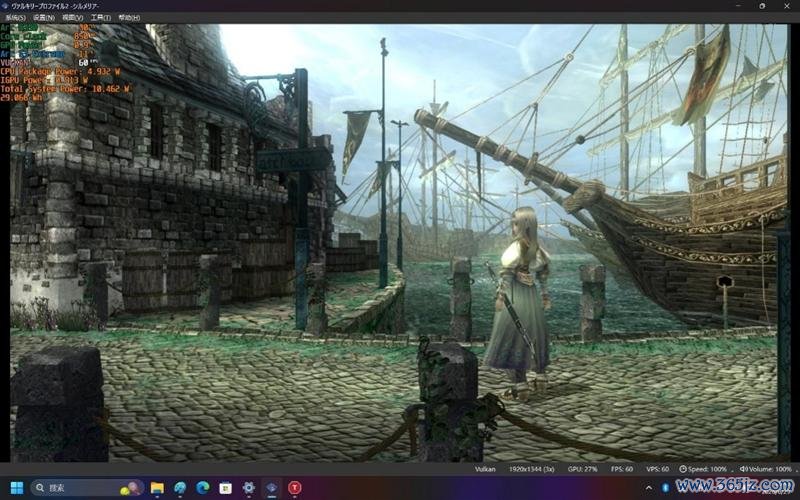Click the taskbar search box
Viewport: 800px width, 500px height.
[x=87, y=488]
